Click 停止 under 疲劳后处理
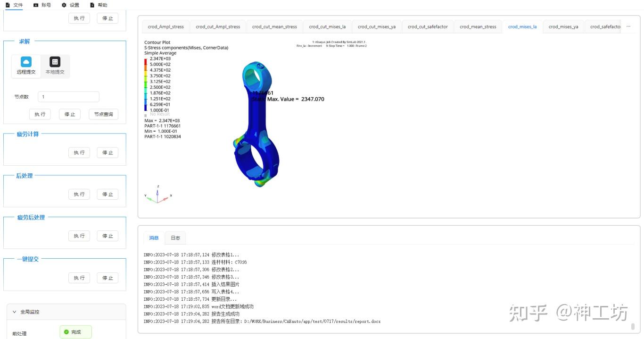This screenshot has width=644, height=339. point(107,236)
